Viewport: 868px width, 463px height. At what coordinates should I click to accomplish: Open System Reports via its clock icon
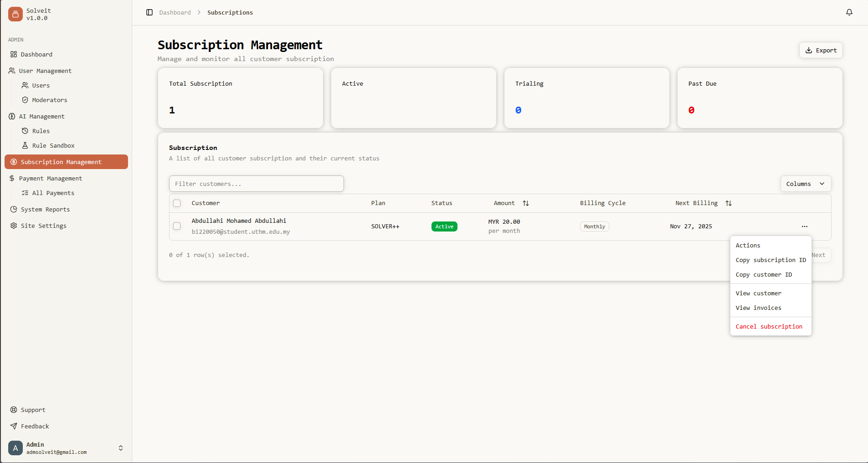point(13,209)
